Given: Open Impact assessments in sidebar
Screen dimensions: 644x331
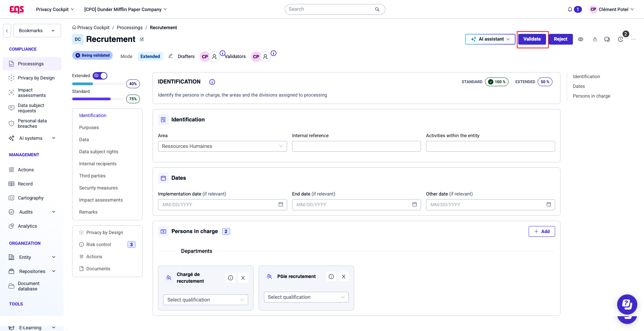Looking at the screenshot, I should click(32, 93).
